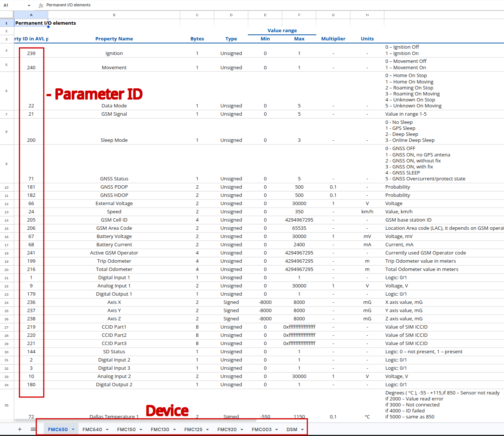Select column A by its header
Screen dimensions: 504x436
31,15
